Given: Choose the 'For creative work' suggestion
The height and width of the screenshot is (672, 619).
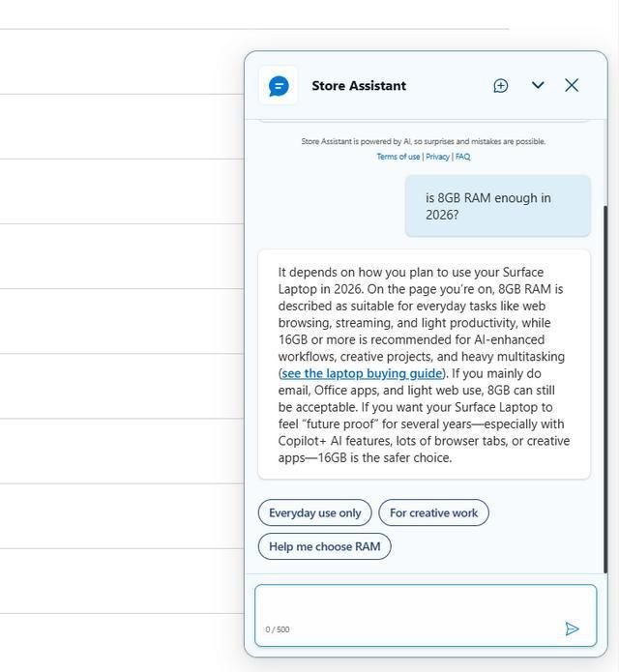Looking at the screenshot, I should pos(433,512).
